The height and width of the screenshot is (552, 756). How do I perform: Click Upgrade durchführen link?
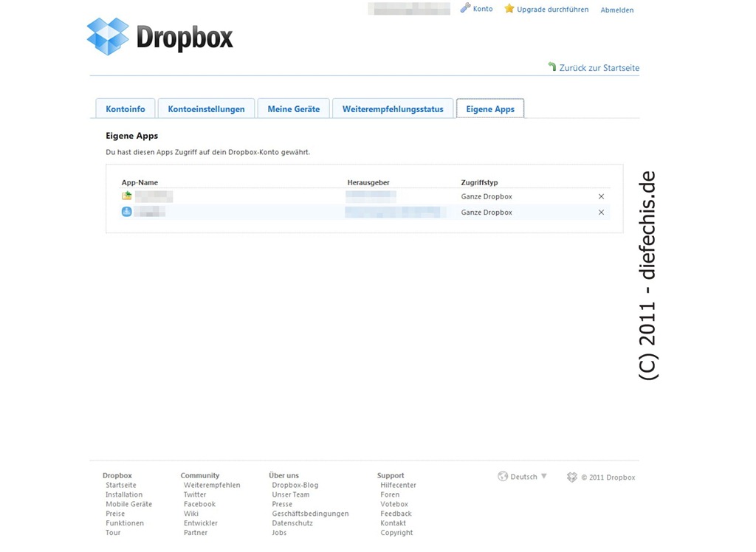(552, 9)
